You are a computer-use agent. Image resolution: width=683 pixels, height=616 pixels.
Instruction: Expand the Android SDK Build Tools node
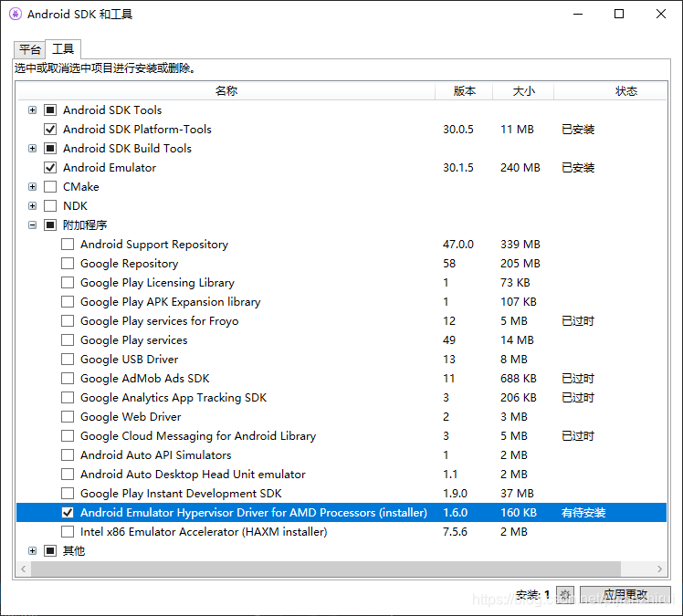pyautogui.click(x=32, y=149)
